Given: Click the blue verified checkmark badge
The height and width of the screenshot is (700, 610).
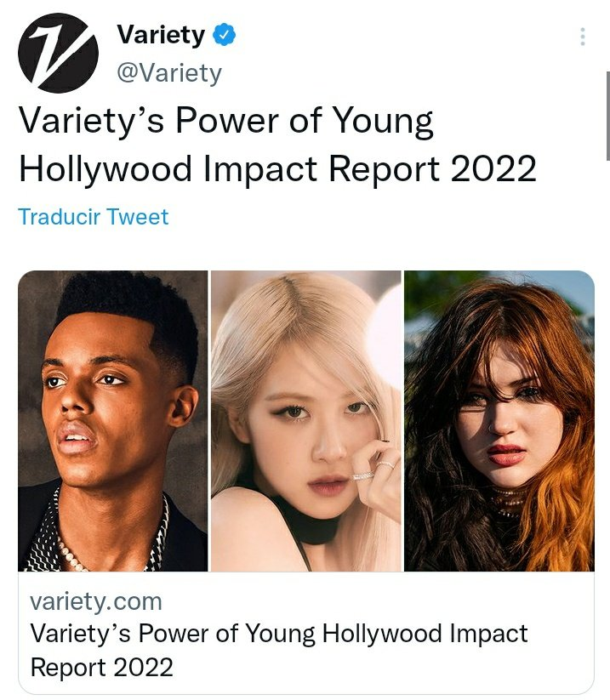Looking at the screenshot, I should coord(224,35).
